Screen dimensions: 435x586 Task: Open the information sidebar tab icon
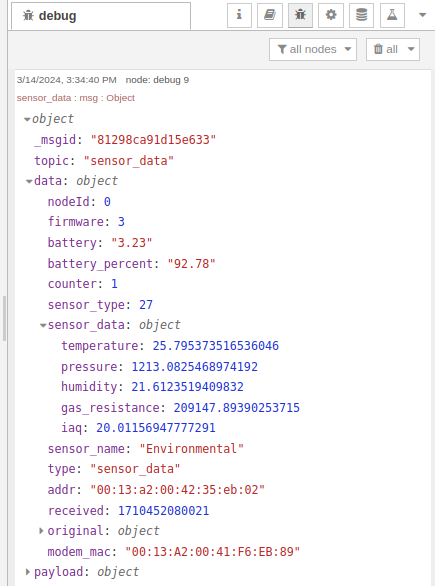[239, 15]
